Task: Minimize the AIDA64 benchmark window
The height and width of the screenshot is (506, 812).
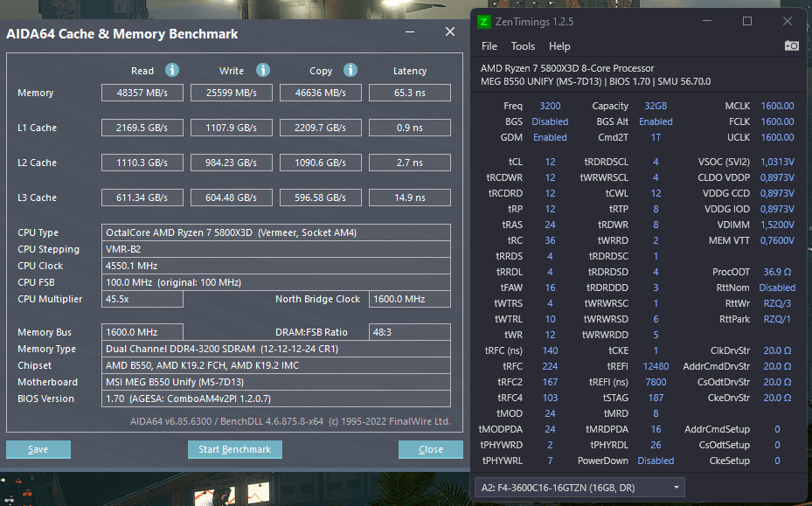Action: pos(410,32)
